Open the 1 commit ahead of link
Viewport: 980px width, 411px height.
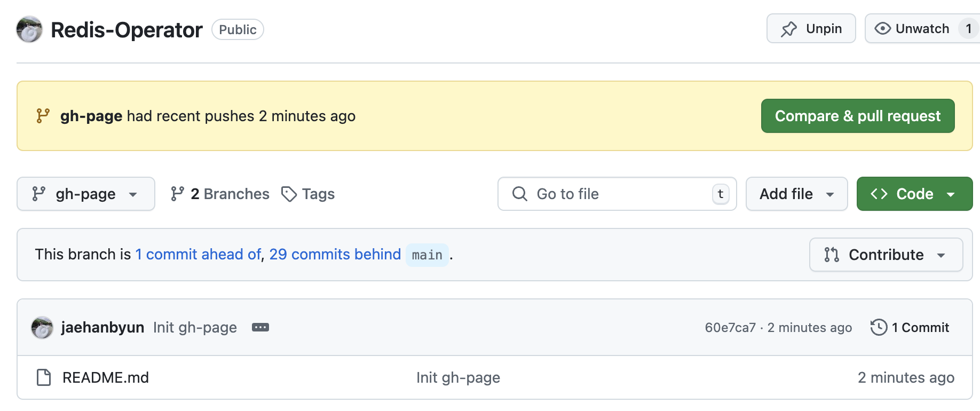(198, 254)
